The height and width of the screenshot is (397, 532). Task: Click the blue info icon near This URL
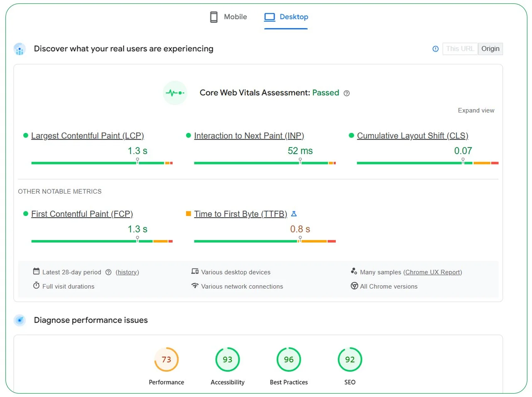(436, 49)
